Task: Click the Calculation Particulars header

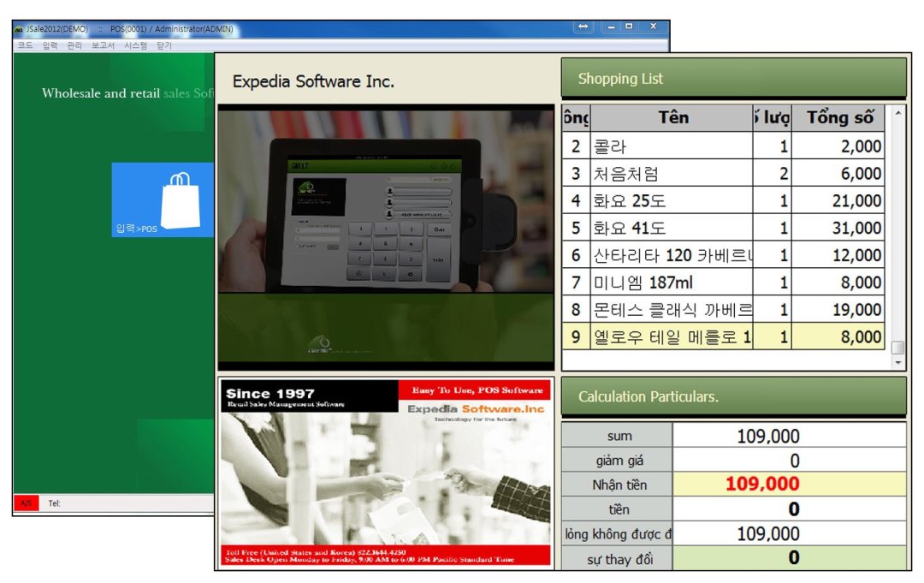Action: pyautogui.click(x=734, y=396)
